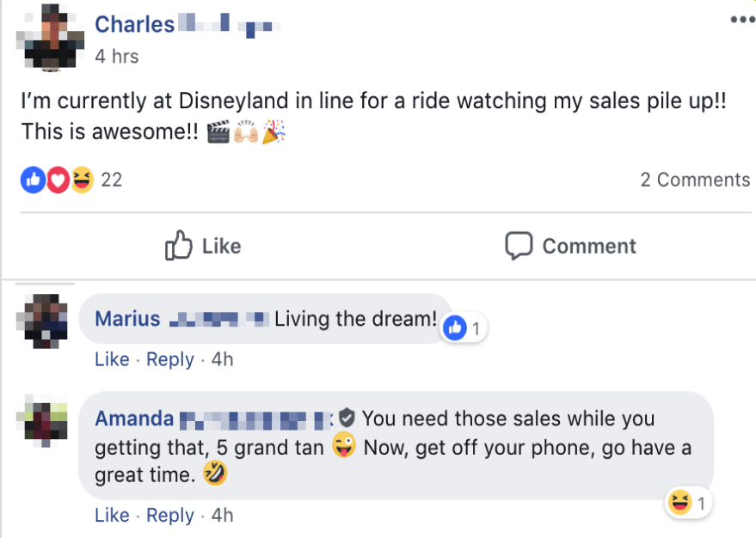Click the 4 hrs post timestamp
Image resolution: width=756 pixels, height=538 pixels.
[116, 57]
